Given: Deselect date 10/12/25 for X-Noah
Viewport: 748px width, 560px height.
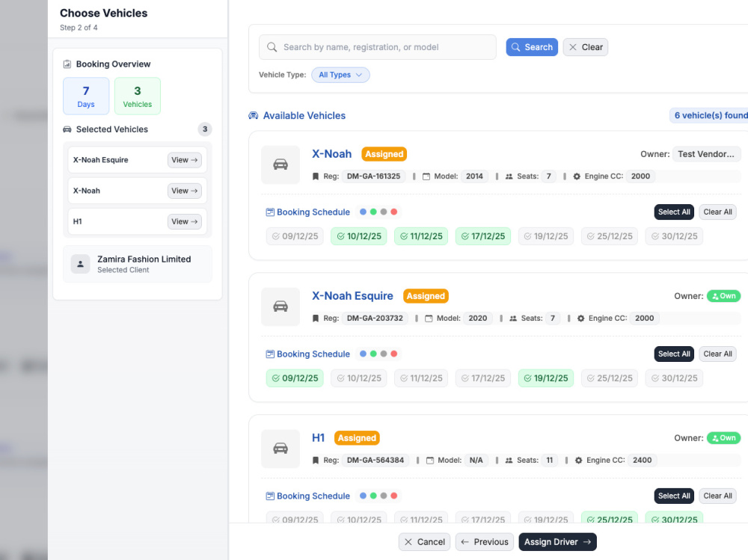Looking at the screenshot, I should coord(359,236).
